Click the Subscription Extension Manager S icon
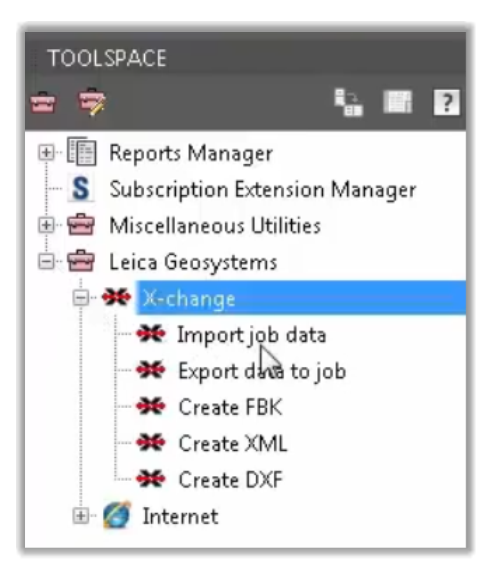Viewport: 494px width, 582px height. [81, 189]
